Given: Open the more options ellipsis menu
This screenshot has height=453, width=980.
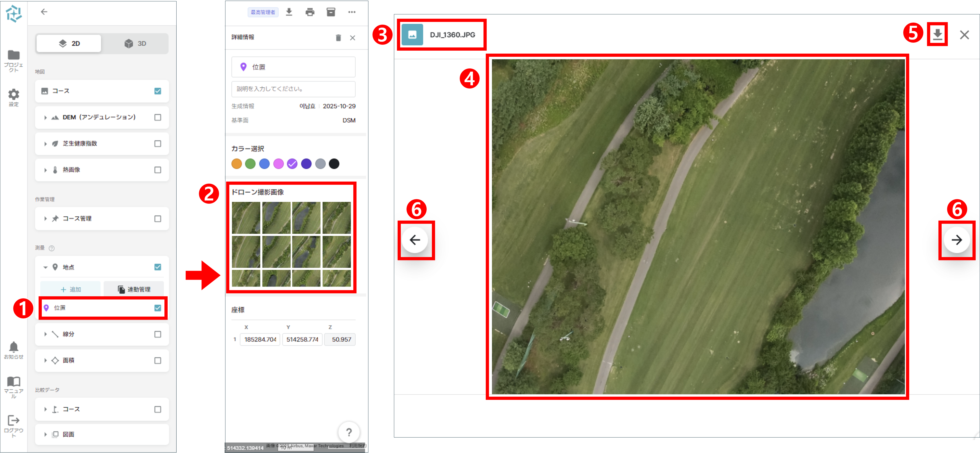Looking at the screenshot, I should pyautogui.click(x=351, y=12).
